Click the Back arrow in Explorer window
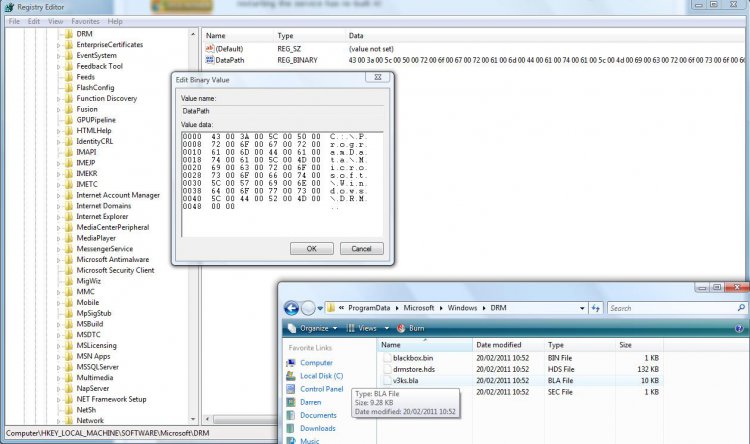Image resolution: width=750 pixels, height=444 pixels. pos(291,308)
